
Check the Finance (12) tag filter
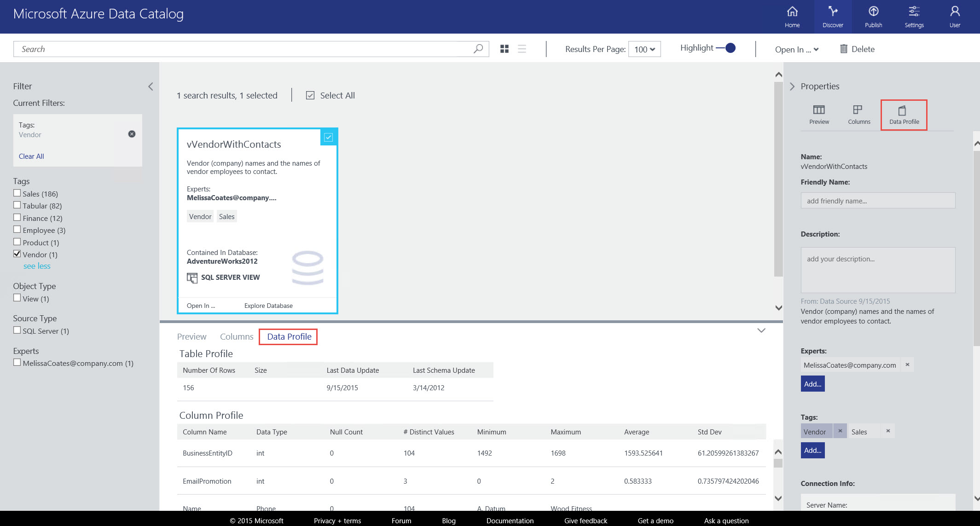(17, 218)
